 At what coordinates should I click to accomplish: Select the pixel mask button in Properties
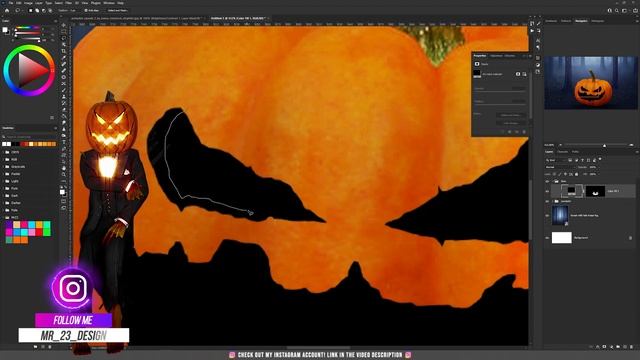[518, 74]
